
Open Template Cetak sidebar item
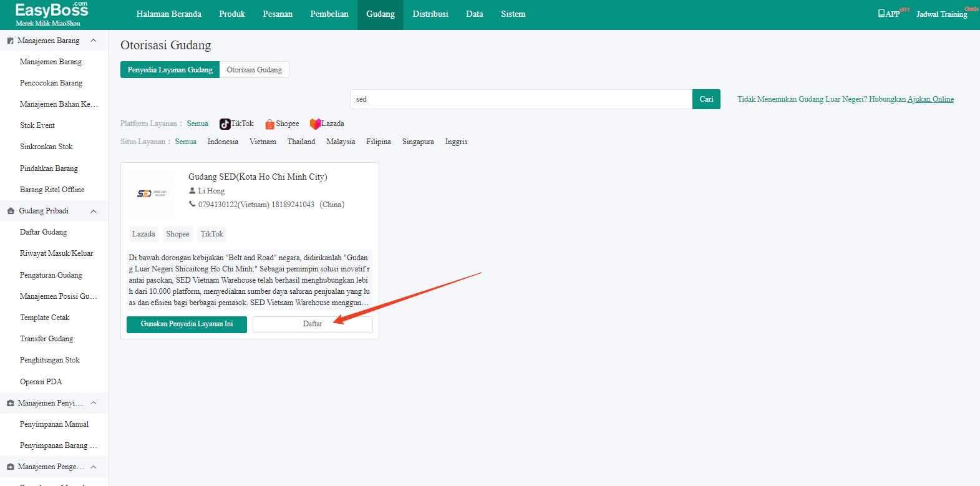point(44,318)
